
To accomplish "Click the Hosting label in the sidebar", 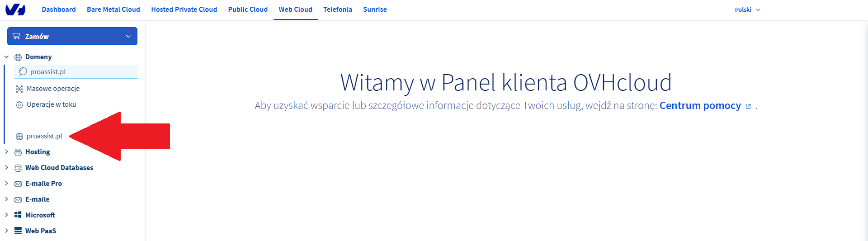I will tap(38, 152).
